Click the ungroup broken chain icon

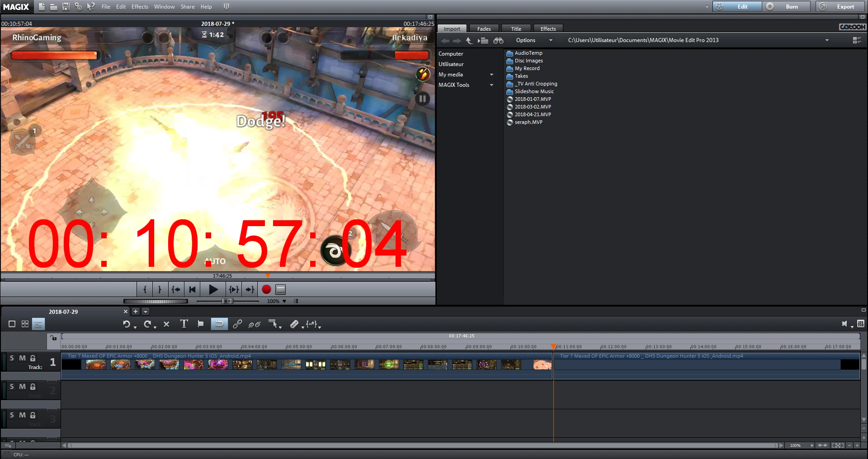[x=254, y=324]
